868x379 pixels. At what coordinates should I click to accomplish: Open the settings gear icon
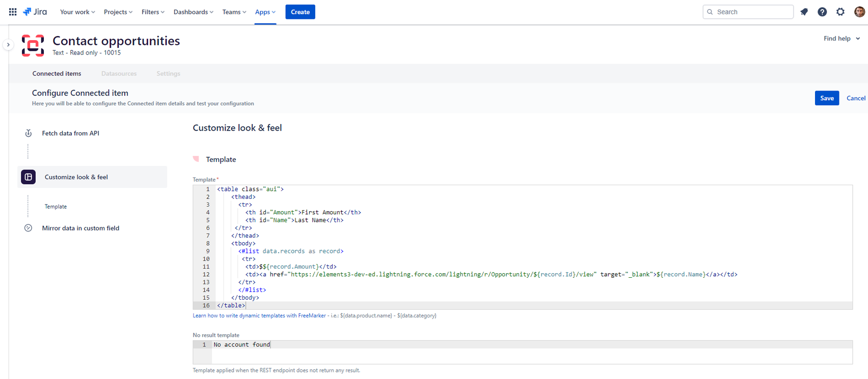point(840,12)
